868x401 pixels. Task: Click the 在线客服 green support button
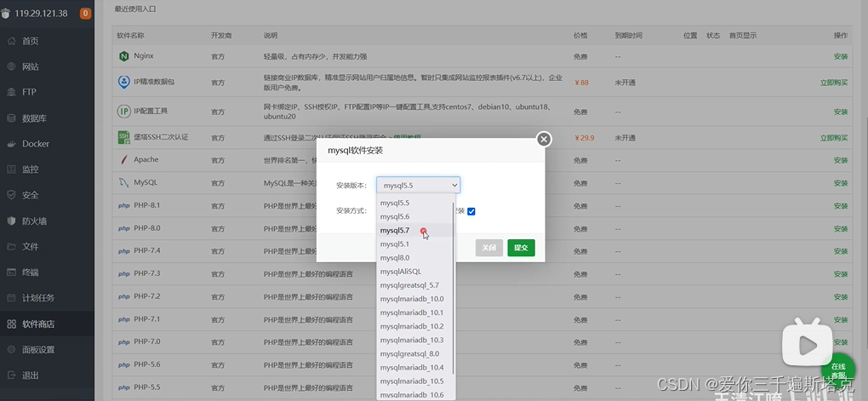[838, 370]
